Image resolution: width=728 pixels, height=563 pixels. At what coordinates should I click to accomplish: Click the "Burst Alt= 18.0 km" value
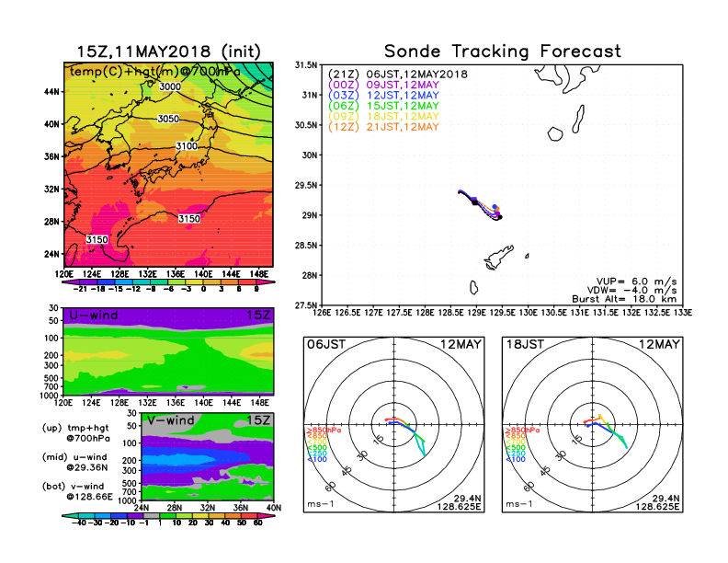[624, 299]
